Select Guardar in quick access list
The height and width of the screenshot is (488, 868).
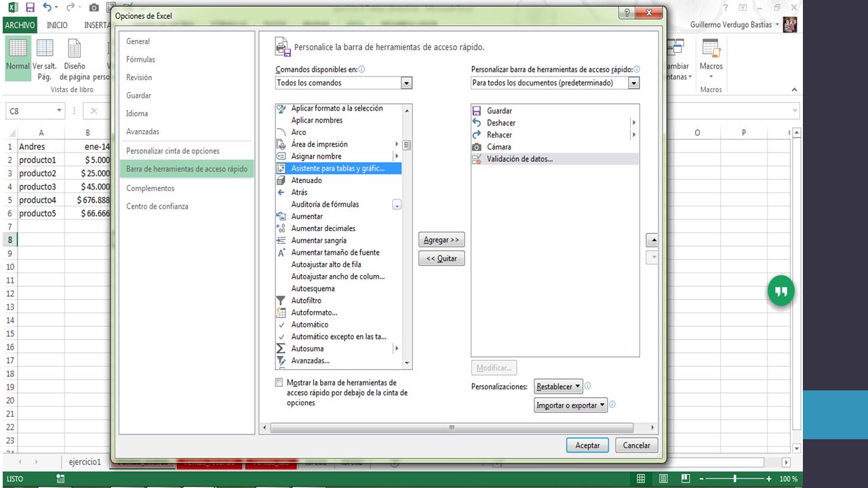click(555, 110)
